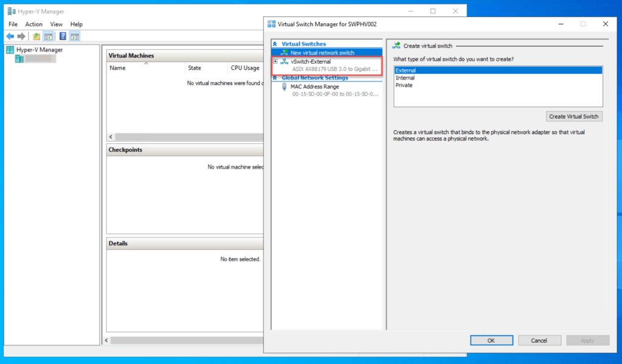Open the View menu
Viewport: 622px width, 364px height.
coord(57,24)
